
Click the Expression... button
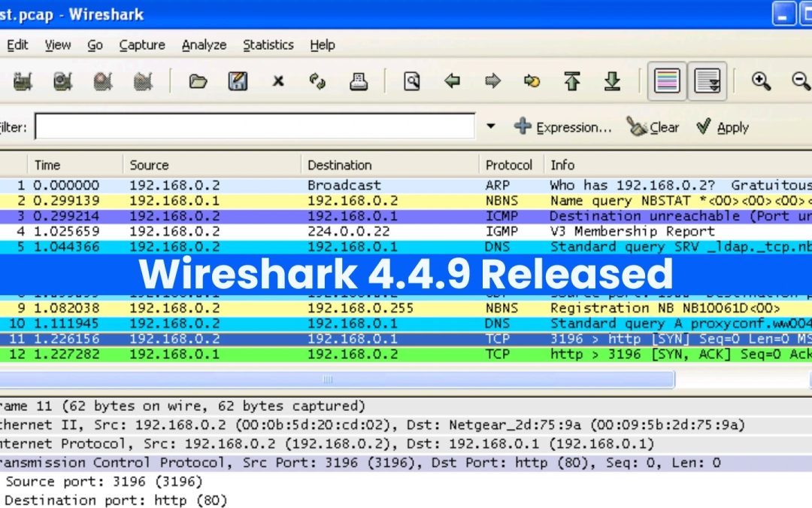tap(563, 127)
